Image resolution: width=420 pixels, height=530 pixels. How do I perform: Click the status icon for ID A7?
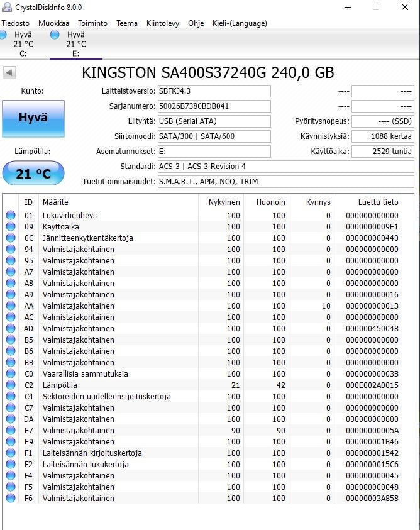(11, 272)
